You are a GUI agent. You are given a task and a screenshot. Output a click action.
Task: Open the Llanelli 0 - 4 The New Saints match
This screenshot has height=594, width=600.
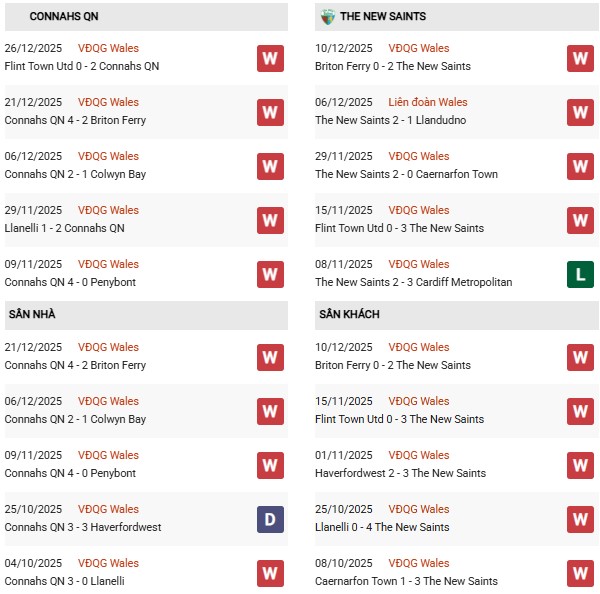pyautogui.click(x=382, y=527)
